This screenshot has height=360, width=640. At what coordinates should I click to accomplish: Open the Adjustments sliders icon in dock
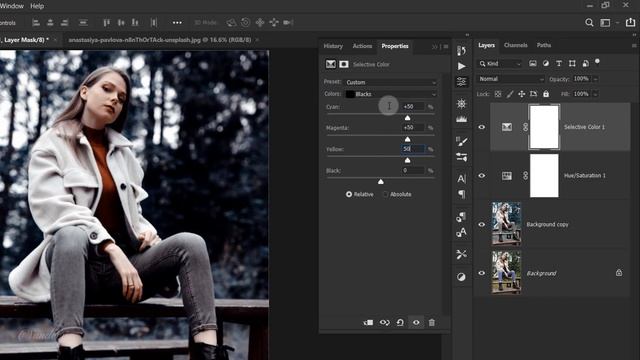(462, 82)
